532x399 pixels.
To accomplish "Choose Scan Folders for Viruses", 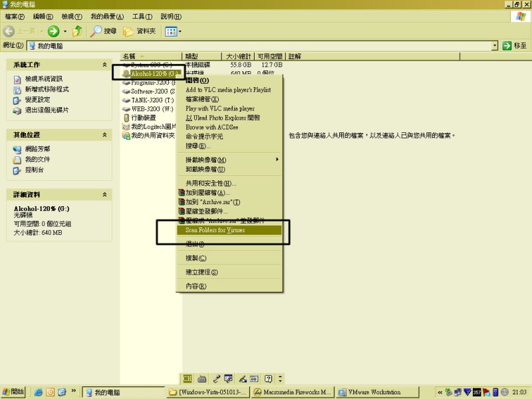I will 229,230.
